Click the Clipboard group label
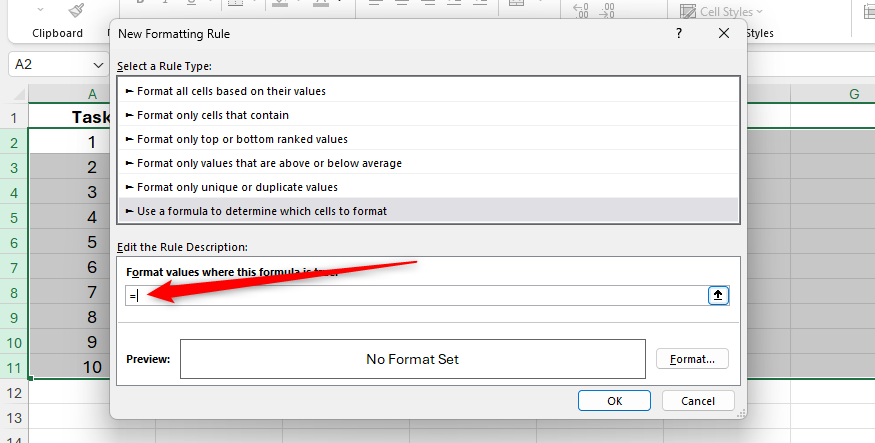 tap(57, 33)
